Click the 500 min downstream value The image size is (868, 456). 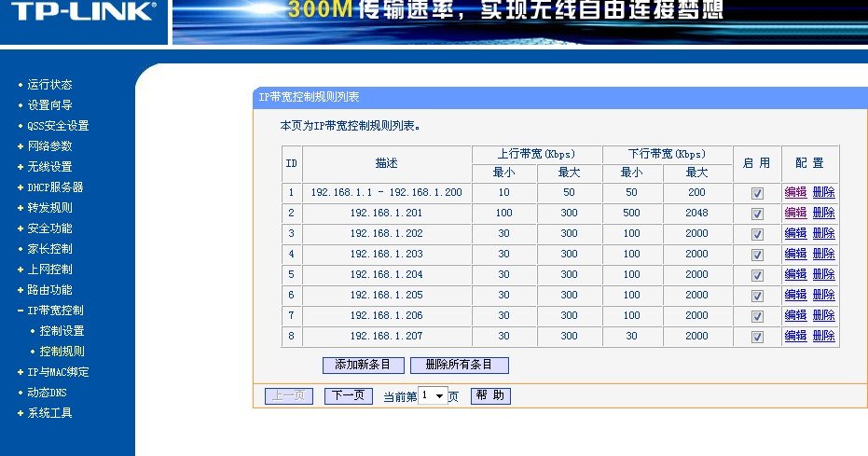coord(631,213)
